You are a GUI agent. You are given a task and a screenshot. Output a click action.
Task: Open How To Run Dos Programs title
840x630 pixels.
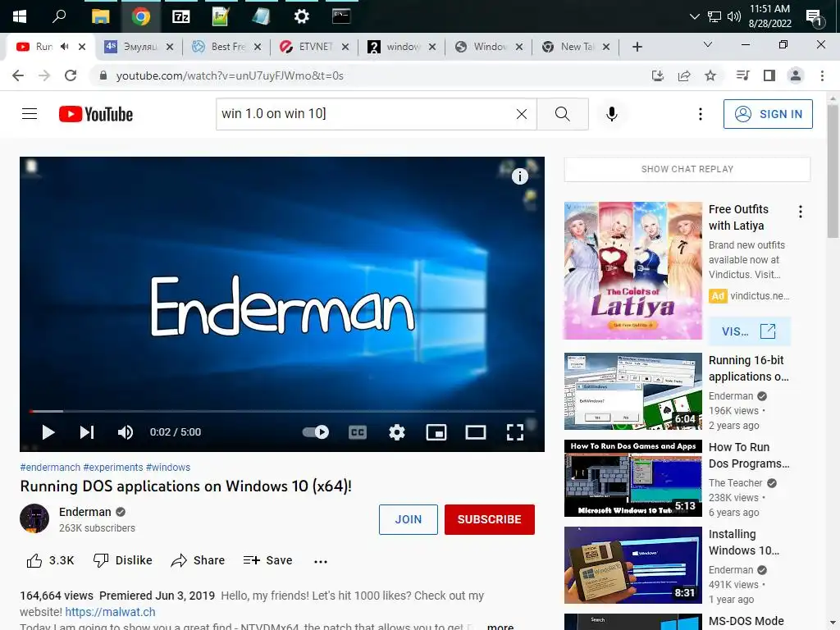point(748,455)
